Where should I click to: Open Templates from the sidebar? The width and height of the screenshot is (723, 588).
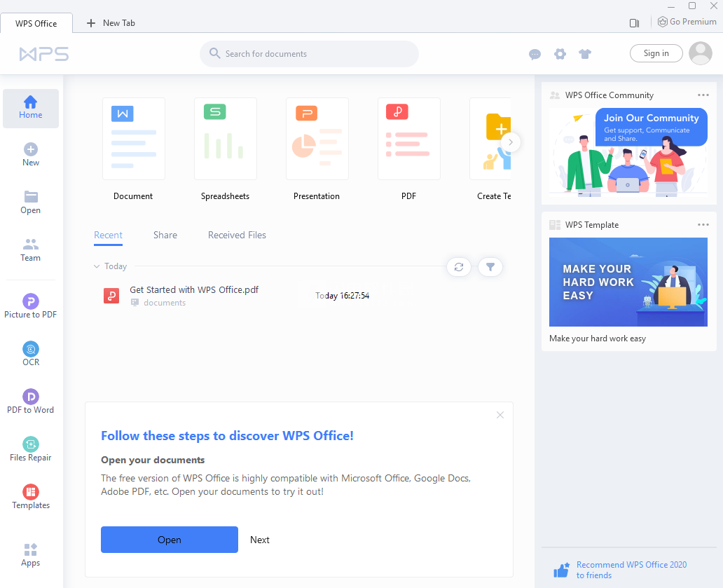(x=30, y=497)
